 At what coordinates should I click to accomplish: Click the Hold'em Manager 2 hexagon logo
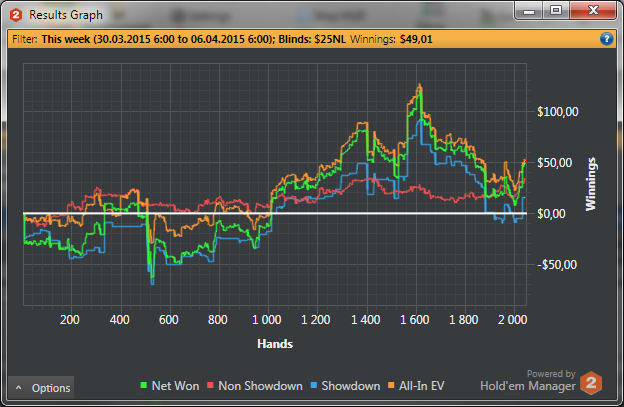591,383
